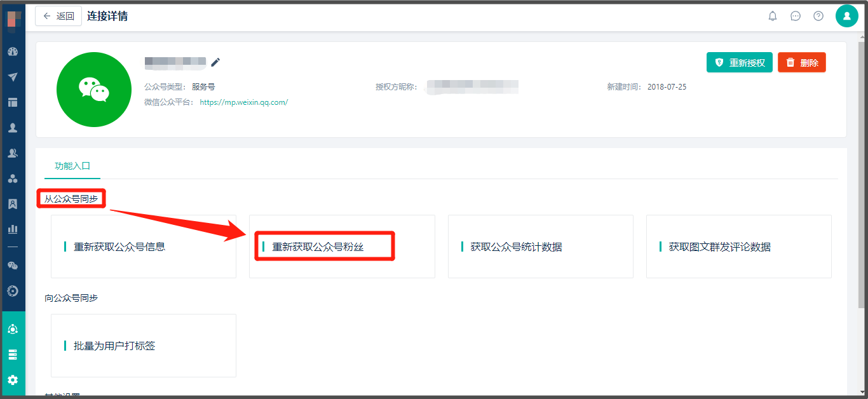Open the bookmark contact icon in sidebar
The image size is (868, 399).
point(12,204)
